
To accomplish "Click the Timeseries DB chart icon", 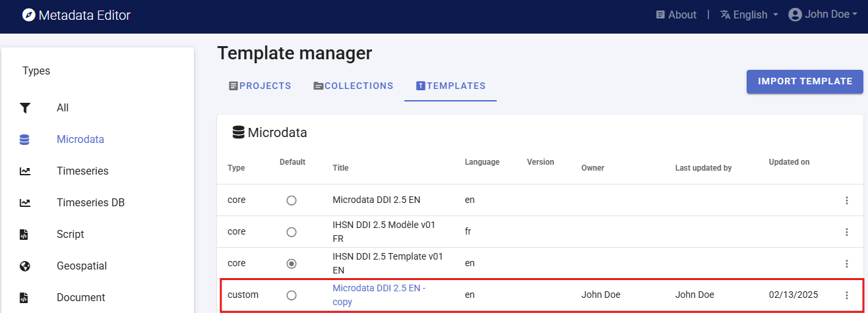I will point(25,203).
